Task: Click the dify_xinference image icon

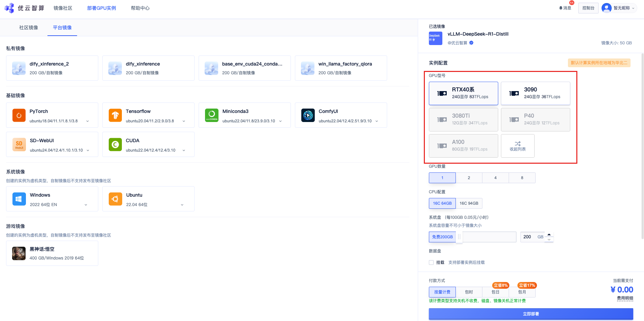Action: coord(115,68)
